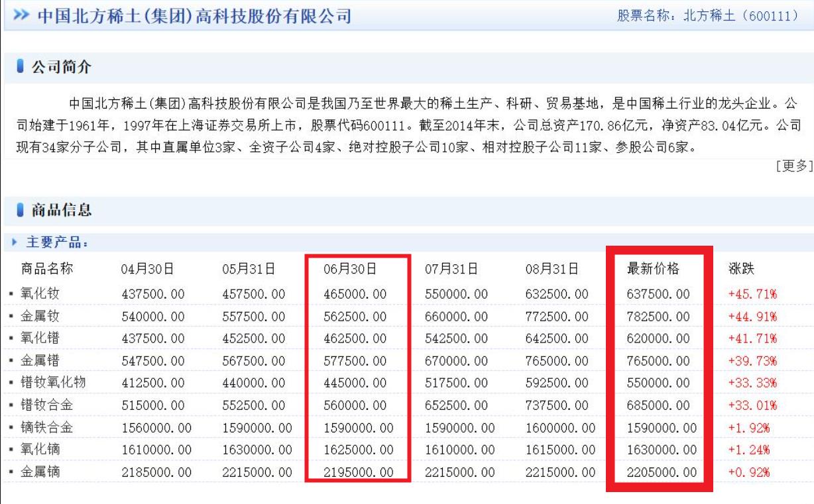
Task: Select the +33.33% change value
Action: 752,383
